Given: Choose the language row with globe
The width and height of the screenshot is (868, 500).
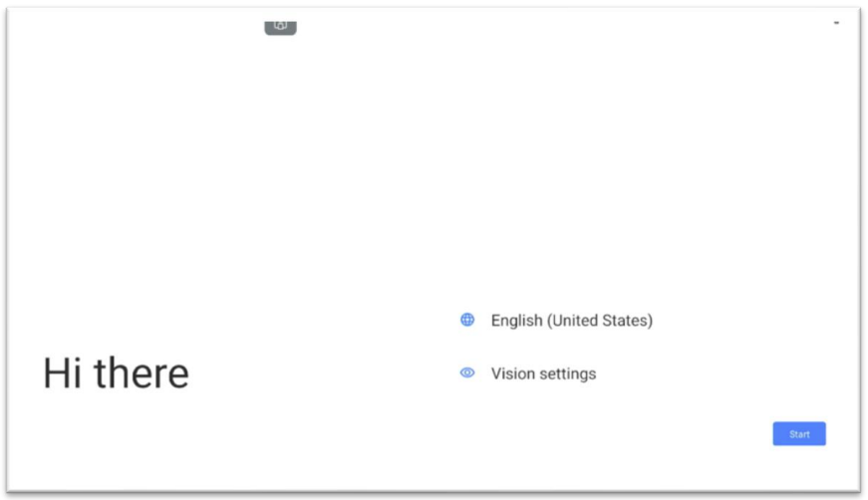Looking at the screenshot, I should pos(556,321).
